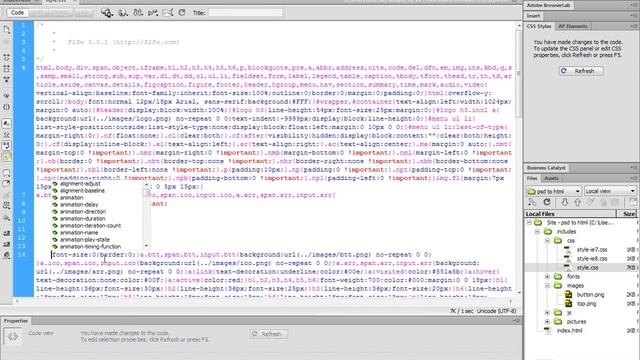Open Business Catalyst panel tab
The image size is (640, 360).
coord(546,168)
